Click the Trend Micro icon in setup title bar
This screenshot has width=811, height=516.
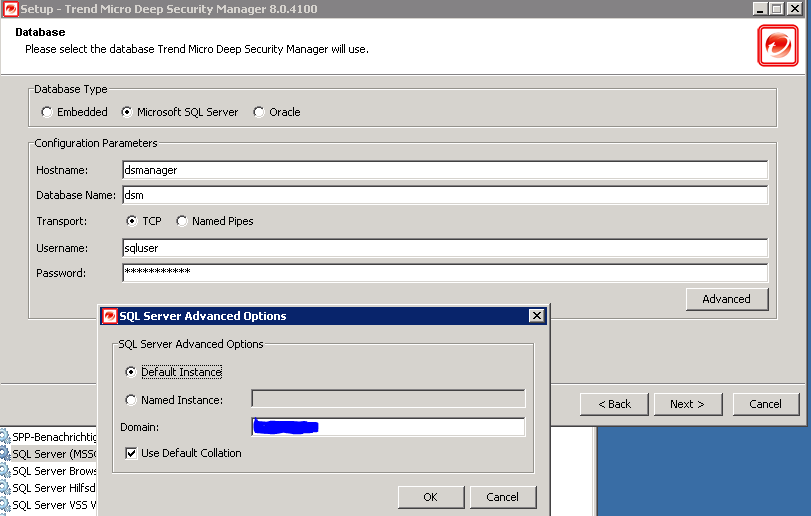coord(10,9)
